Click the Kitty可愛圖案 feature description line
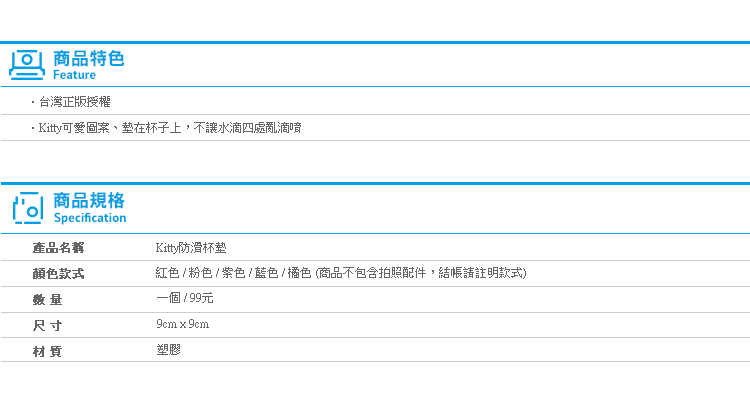Screen dimensions: 750x407 170,128
